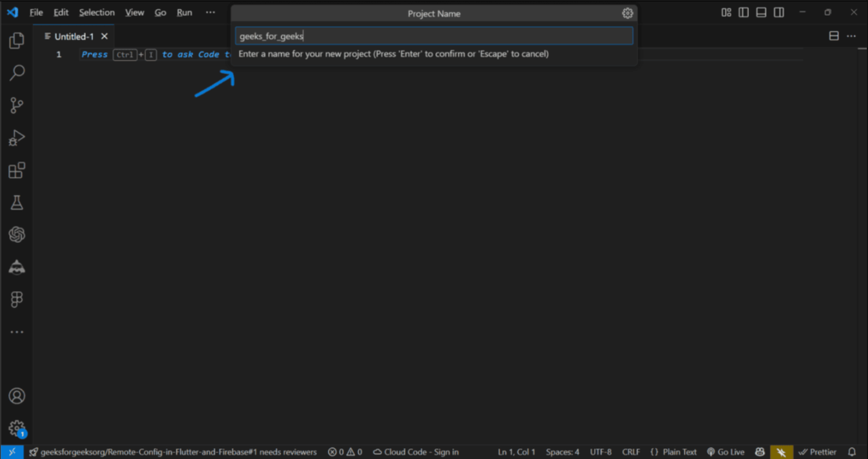Open the Extensions view
Screen dimensions: 868x459
click(x=16, y=170)
